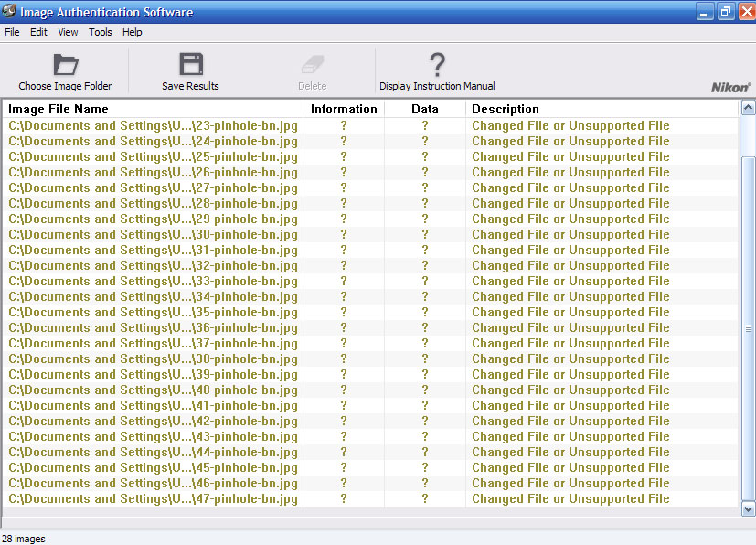Click the scroll down arrow of the list

click(x=748, y=508)
